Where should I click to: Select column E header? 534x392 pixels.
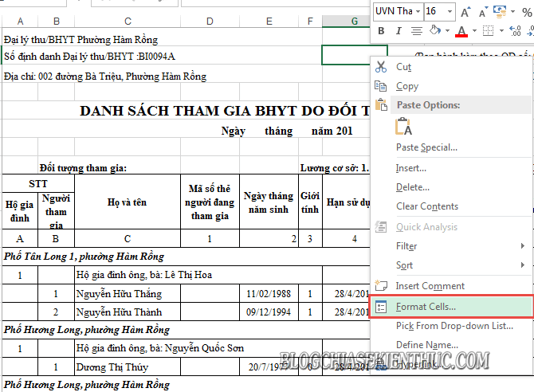click(269, 22)
